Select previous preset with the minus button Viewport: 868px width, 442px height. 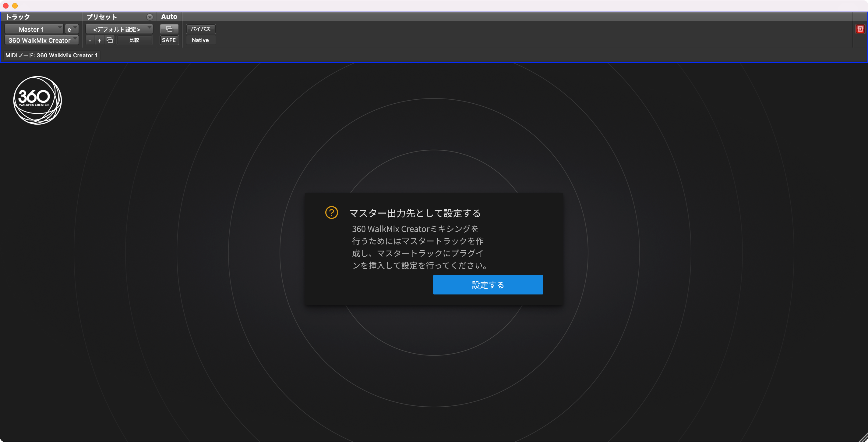point(90,40)
